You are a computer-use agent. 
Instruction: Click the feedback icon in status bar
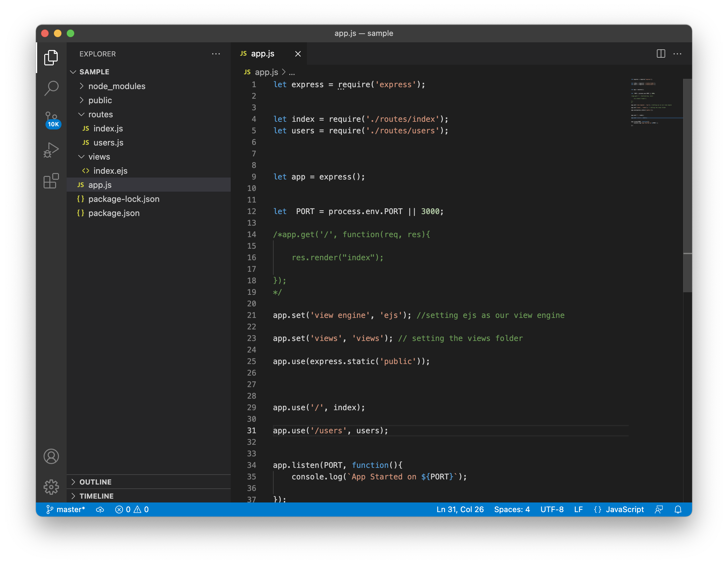pyautogui.click(x=659, y=509)
